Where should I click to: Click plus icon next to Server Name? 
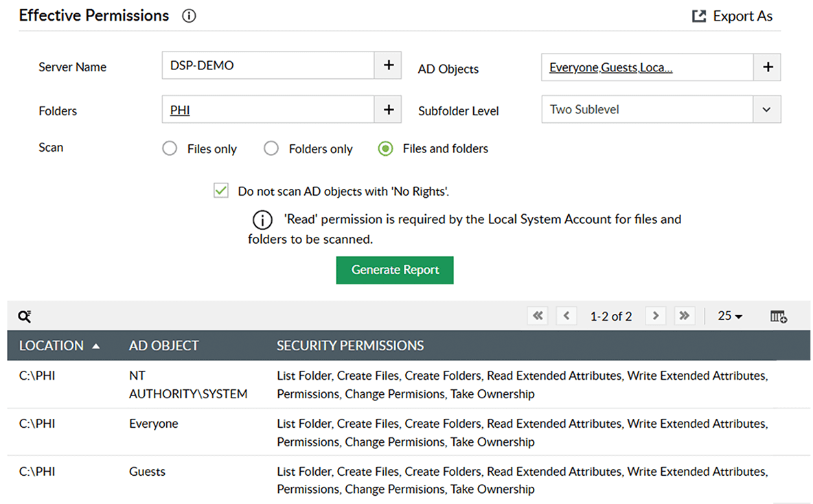pos(388,66)
